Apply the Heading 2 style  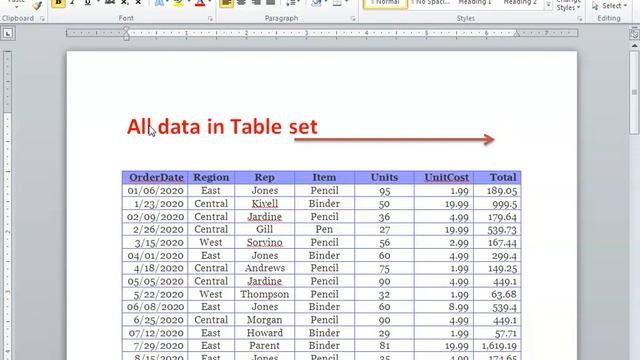click(x=520, y=3)
